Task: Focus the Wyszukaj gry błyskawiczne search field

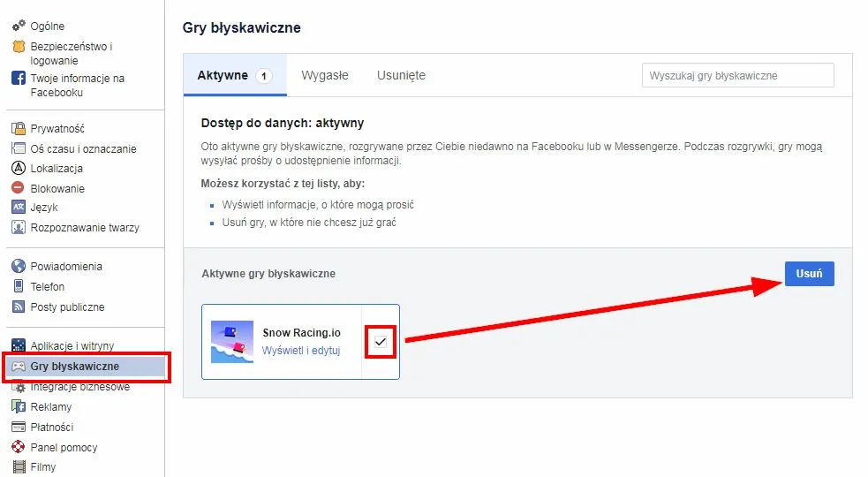Action: tap(738, 75)
